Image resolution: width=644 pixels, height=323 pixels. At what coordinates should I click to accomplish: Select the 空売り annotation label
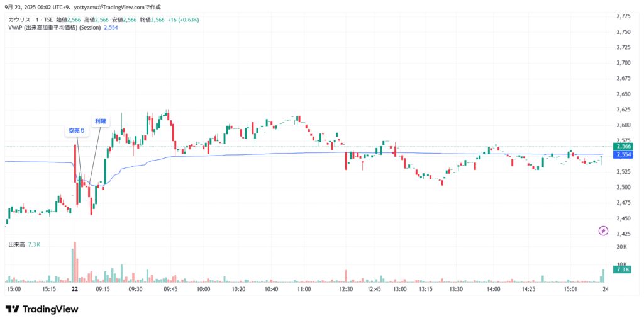77,131
